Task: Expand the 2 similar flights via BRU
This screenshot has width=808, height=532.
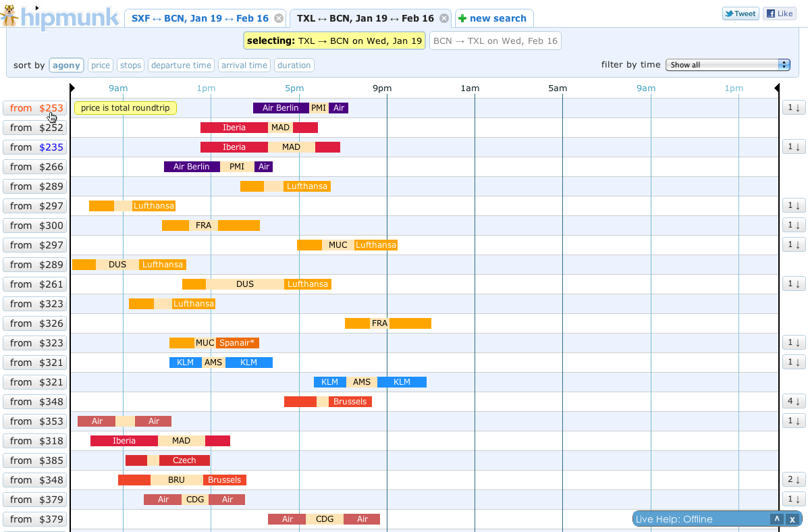Action: click(794, 480)
